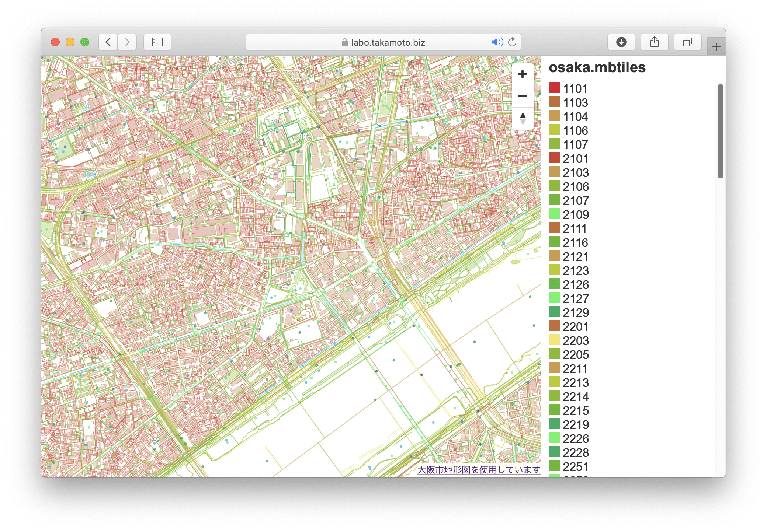Reset map bearing with compass button

point(523,118)
